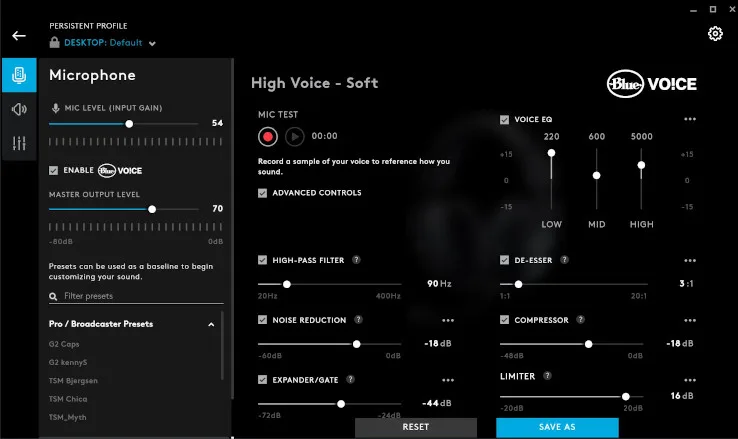Open the Microphone tab in sidebar
This screenshot has height=439, width=738.
coord(18,75)
